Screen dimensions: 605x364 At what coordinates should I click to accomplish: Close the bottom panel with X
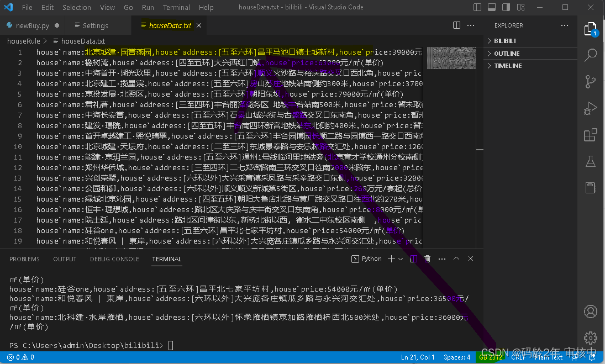[471, 259]
